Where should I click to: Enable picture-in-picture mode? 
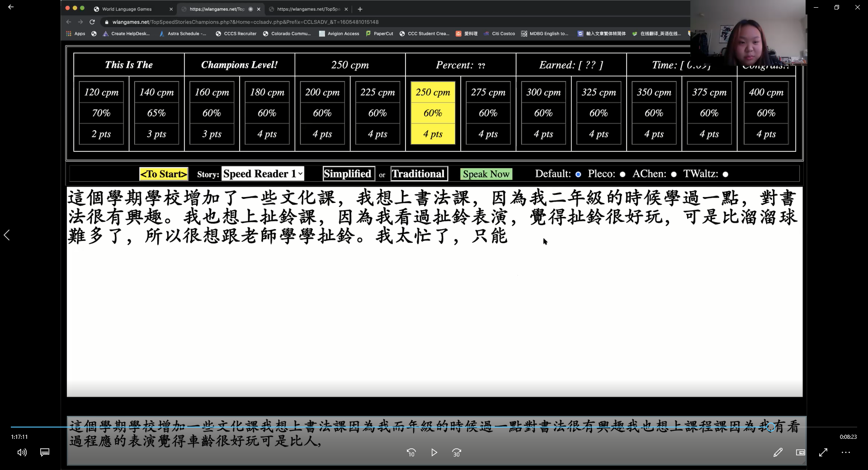pyautogui.click(x=800, y=452)
